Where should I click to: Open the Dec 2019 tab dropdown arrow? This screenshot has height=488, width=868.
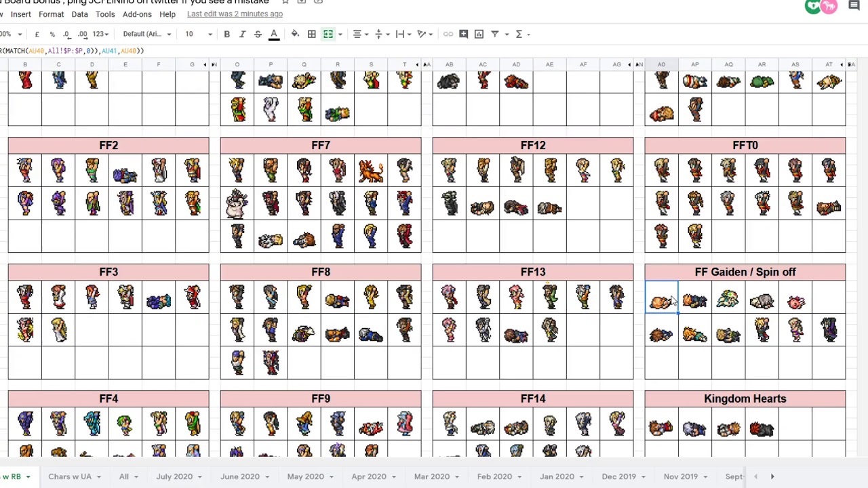(x=643, y=476)
